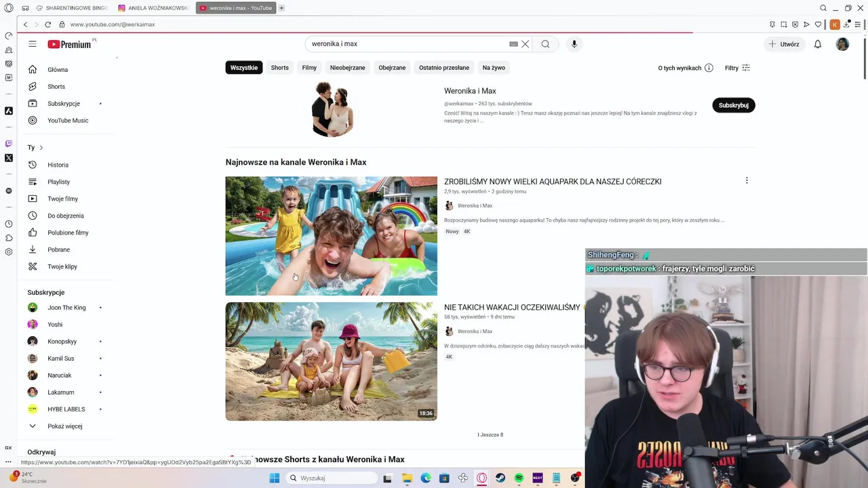Click the info icon beside O tych wynikach

(709, 68)
